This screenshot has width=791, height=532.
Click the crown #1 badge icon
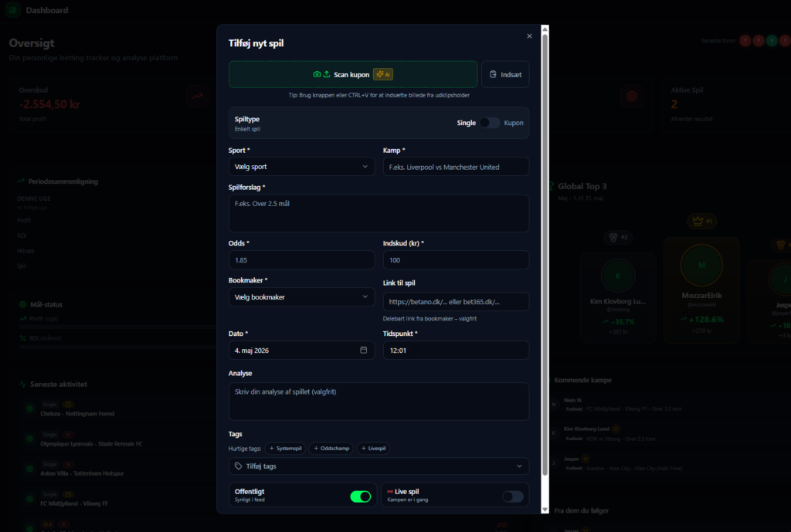[701, 221]
